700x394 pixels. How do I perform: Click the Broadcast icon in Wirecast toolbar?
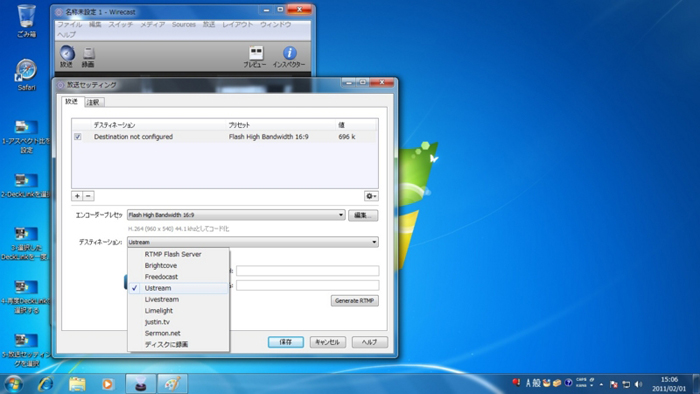pyautogui.click(x=67, y=56)
